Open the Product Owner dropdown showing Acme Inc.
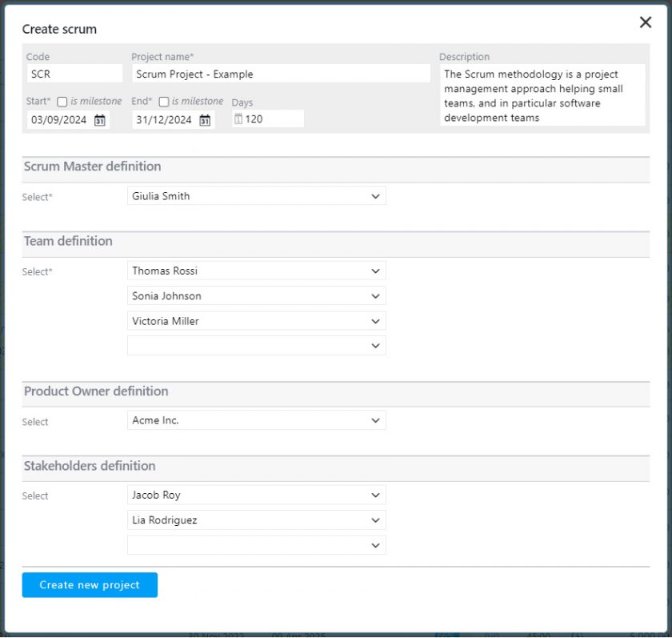This screenshot has width=672, height=638. [374, 419]
